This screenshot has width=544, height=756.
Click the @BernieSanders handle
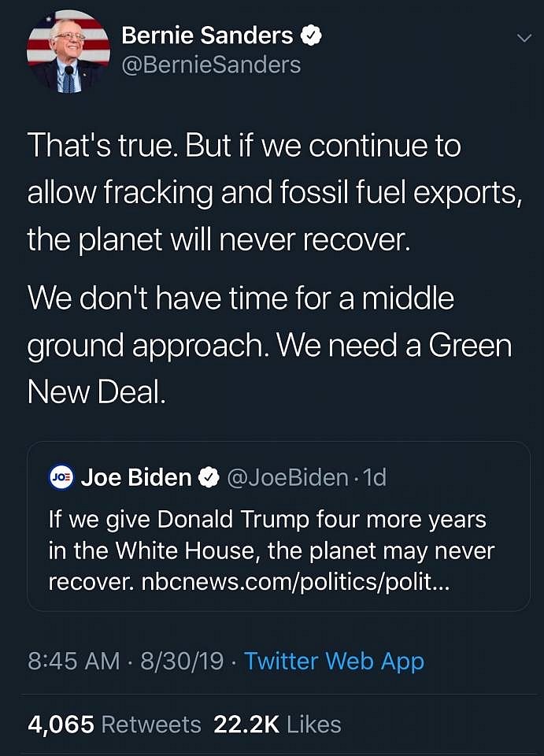tap(211, 65)
